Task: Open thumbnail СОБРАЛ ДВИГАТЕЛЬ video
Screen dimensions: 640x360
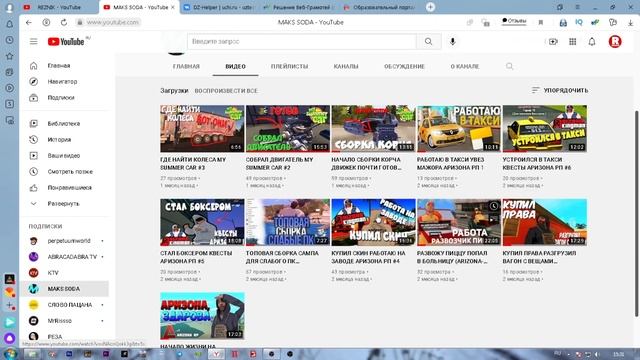Action: click(288, 129)
